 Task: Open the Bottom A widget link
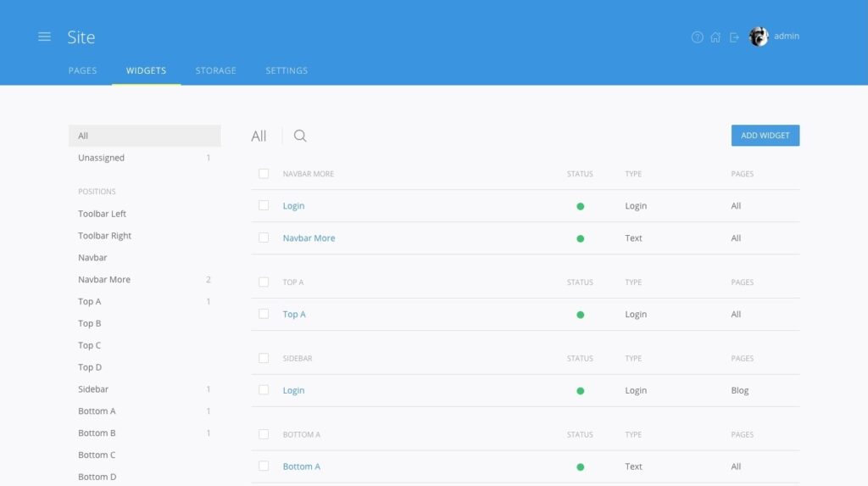301,466
